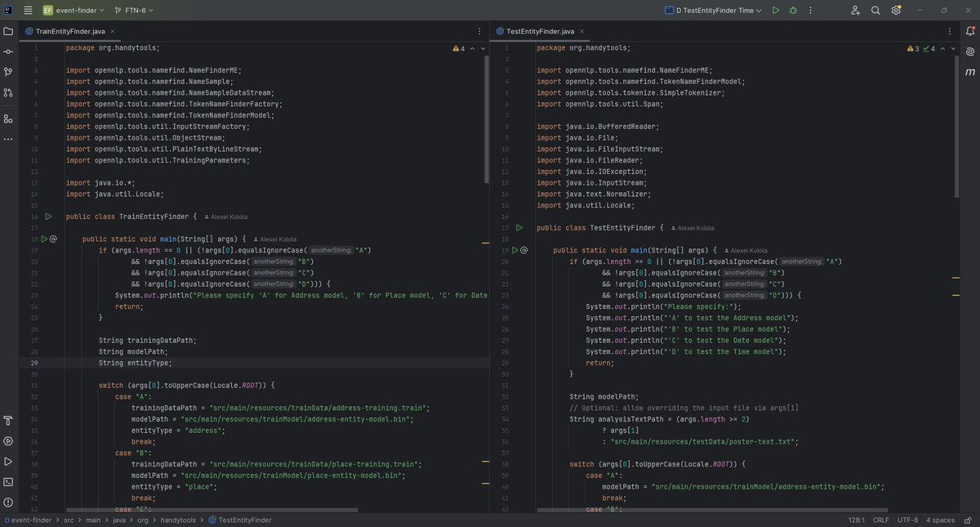The height and width of the screenshot is (527, 980).
Task: Click the warnings count widget above the editor
Action: point(457,48)
